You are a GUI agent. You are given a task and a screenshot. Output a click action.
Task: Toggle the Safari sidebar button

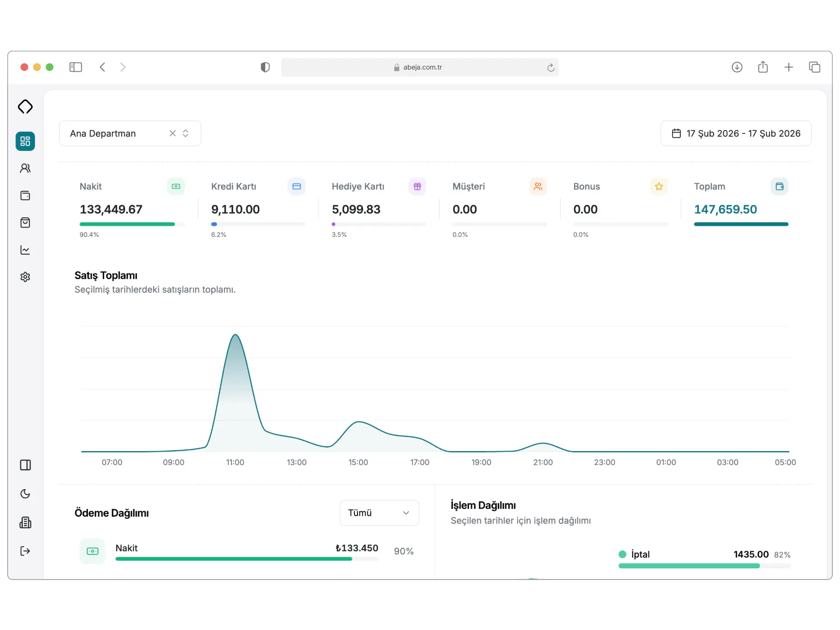pos(76,67)
